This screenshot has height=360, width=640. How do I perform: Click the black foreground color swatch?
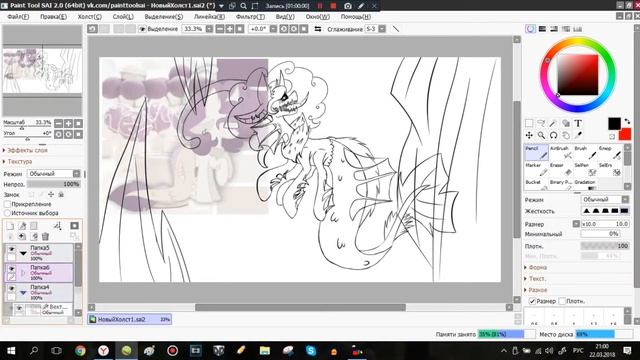click(614, 123)
